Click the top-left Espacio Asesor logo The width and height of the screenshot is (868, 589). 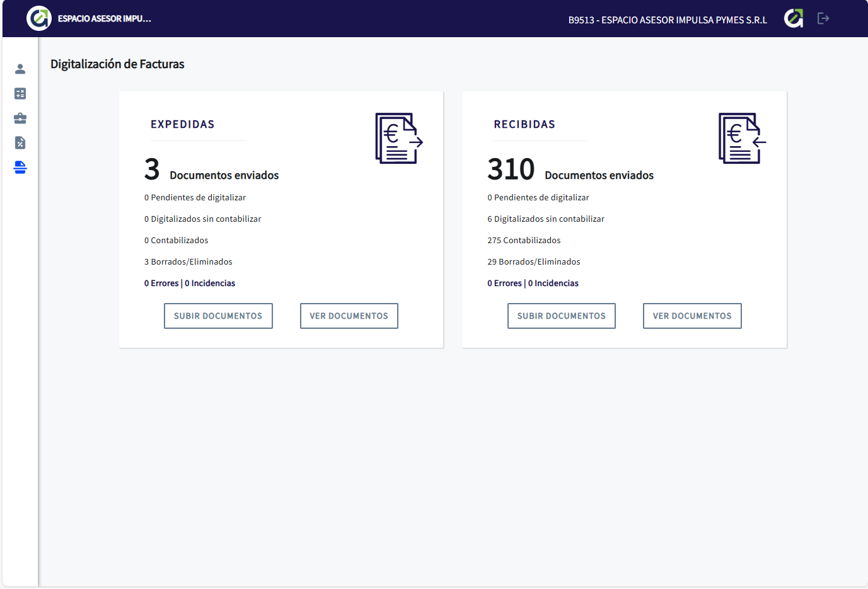coord(39,18)
